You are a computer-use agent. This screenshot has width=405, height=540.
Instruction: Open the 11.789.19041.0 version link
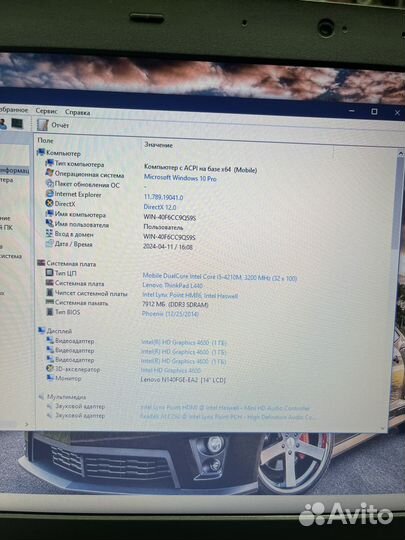coord(163,197)
